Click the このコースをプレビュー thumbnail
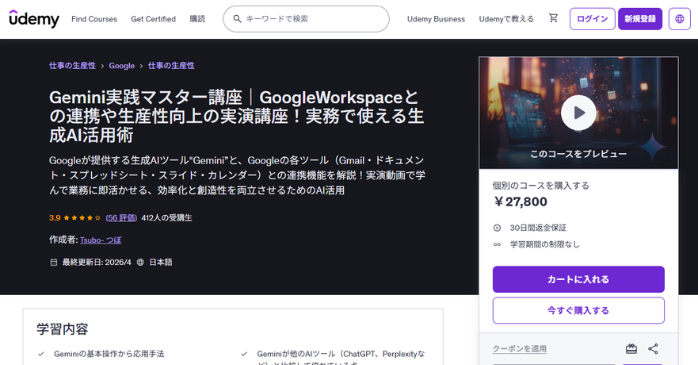698x365 pixels. [x=578, y=113]
